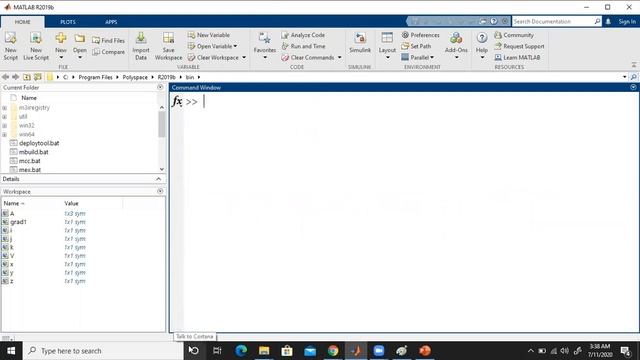This screenshot has height=360, width=640.
Task: Click Compare files tool
Action: click(x=108, y=52)
